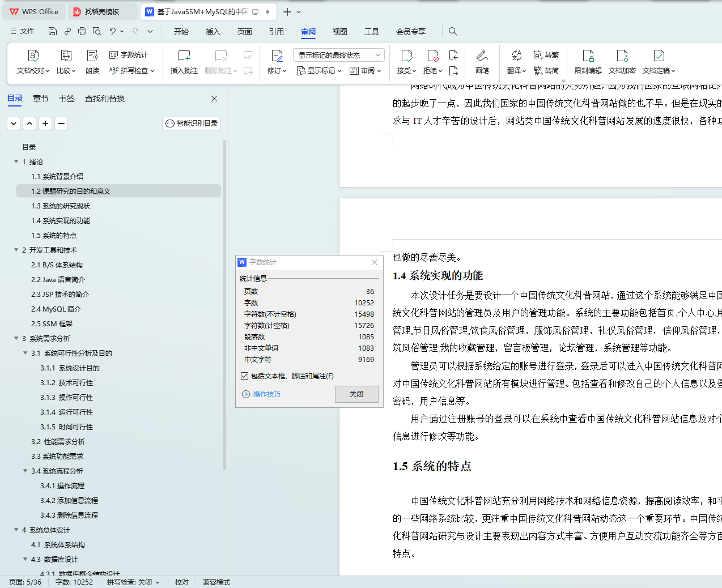This screenshot has width=722, height=588.
Task: Switch to the 引用 ribbon tab
Action: tap(277, 32)
